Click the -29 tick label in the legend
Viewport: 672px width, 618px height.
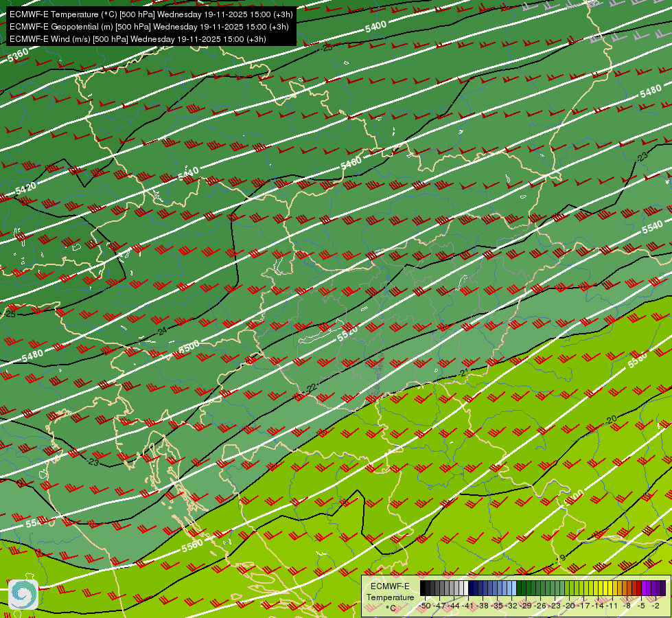[526, 606]
